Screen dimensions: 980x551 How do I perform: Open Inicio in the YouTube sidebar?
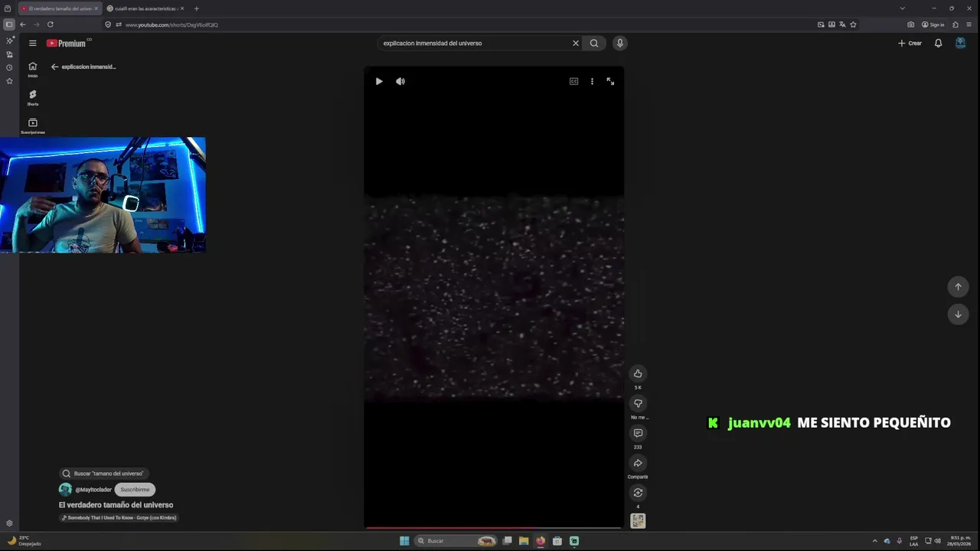tap(33, 69)
